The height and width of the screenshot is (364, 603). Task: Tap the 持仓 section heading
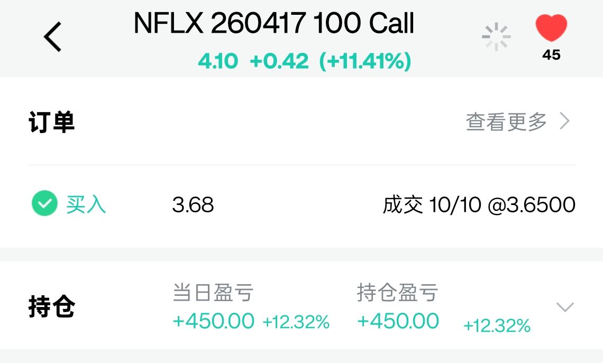pyautogui.click(x=51, y=307)
